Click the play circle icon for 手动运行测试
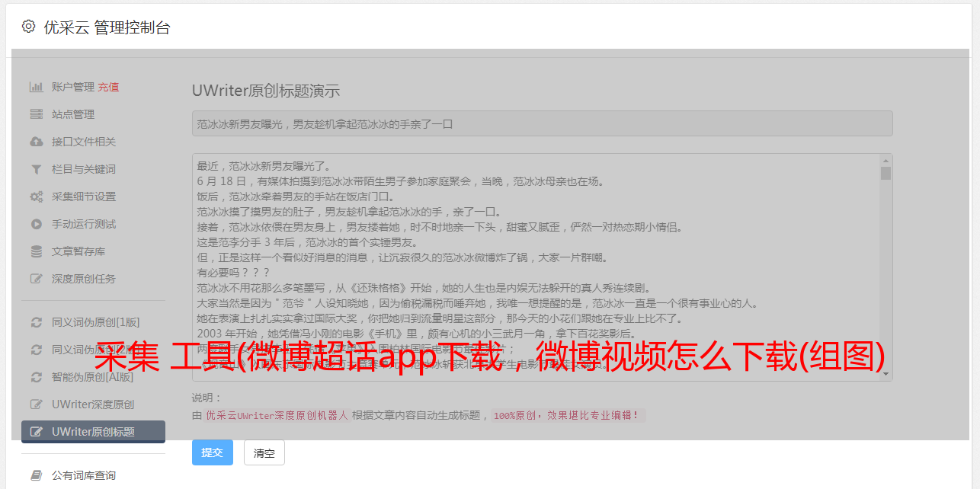 point(36,224)
